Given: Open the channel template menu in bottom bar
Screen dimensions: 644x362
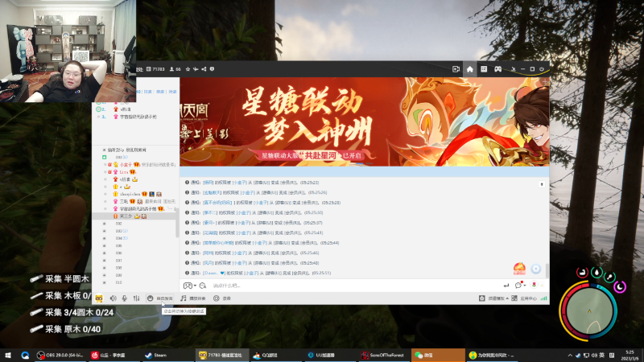Looking at the screenshot, I should (x=494, y=298).
